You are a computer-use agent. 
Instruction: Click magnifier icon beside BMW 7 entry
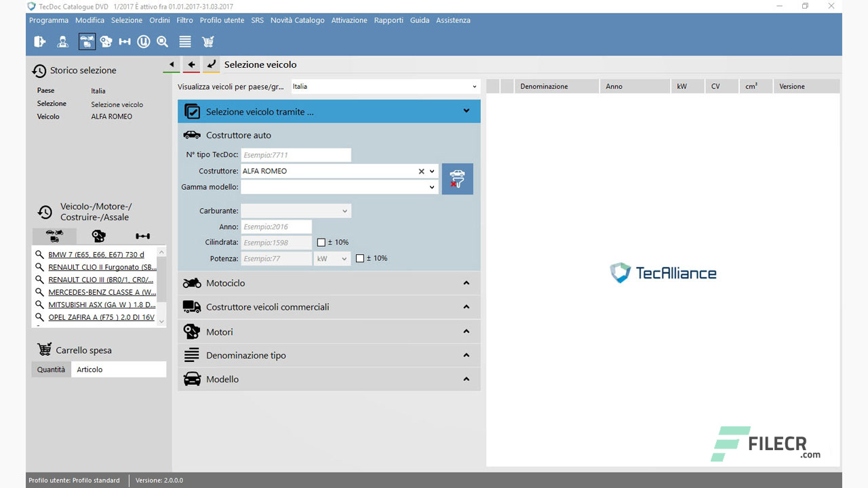39,255
